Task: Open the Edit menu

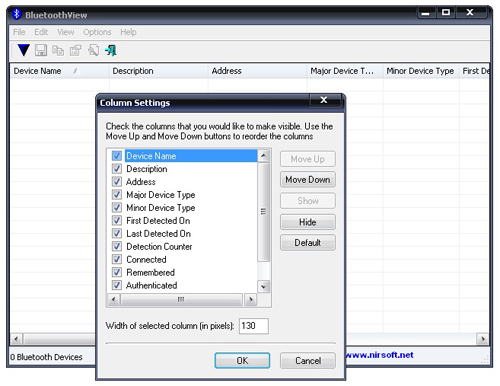Action: pyautogui.click(x=41, y=32)
